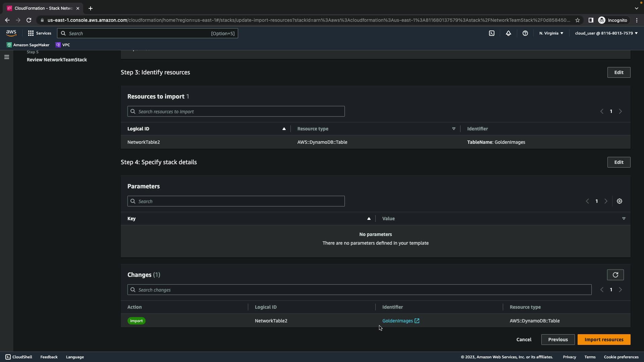Open Parameters table settings gear

(619, 201)
